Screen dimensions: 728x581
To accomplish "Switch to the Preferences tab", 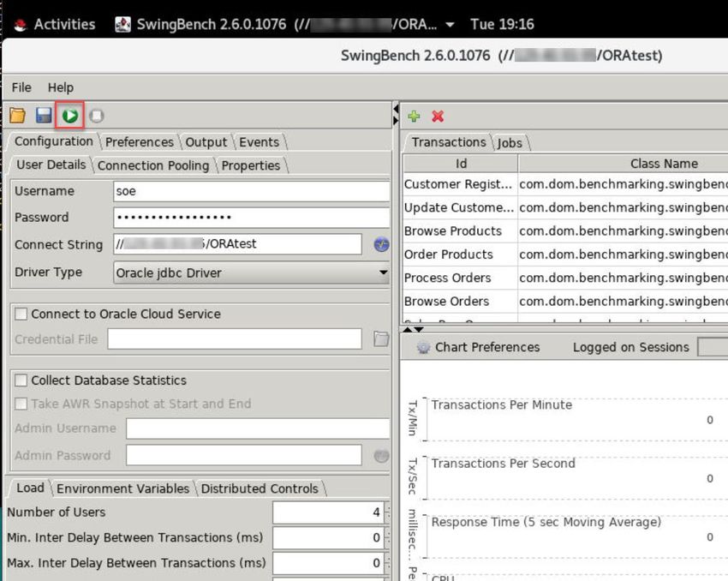I will (x=140, y=142).
